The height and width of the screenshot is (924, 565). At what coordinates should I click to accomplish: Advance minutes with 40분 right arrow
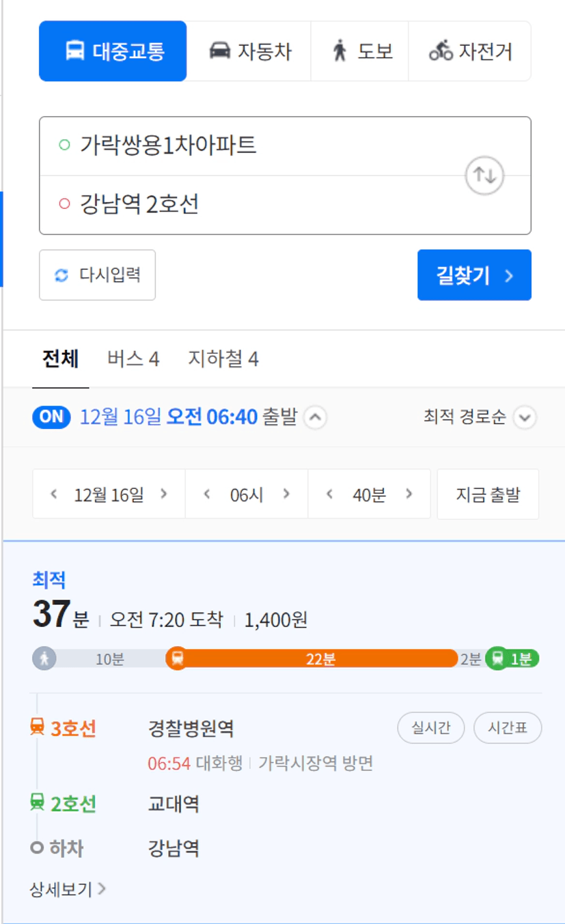409,494
